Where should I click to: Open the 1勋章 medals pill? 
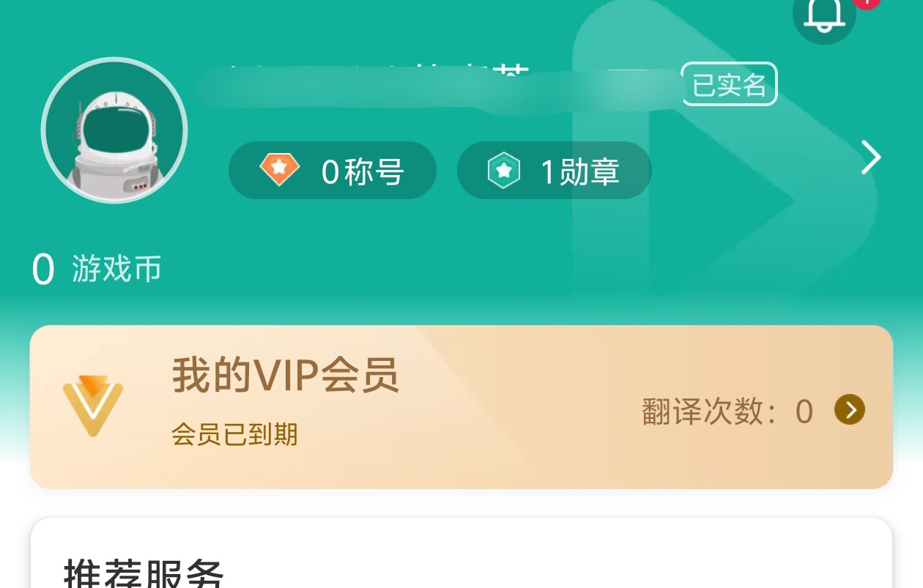coord(555,171)
